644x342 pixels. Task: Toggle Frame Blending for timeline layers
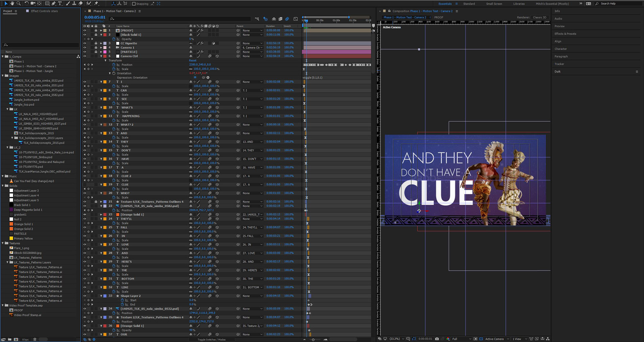tap(280, 19)
